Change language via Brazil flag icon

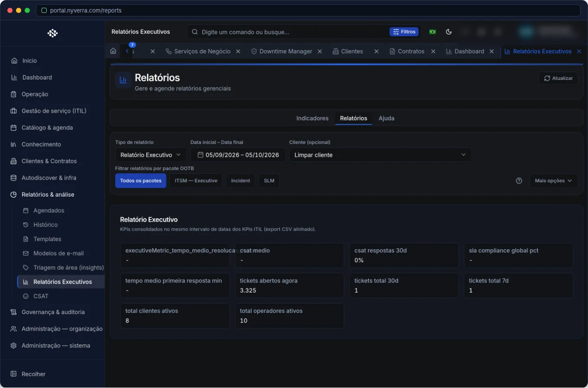432,32
